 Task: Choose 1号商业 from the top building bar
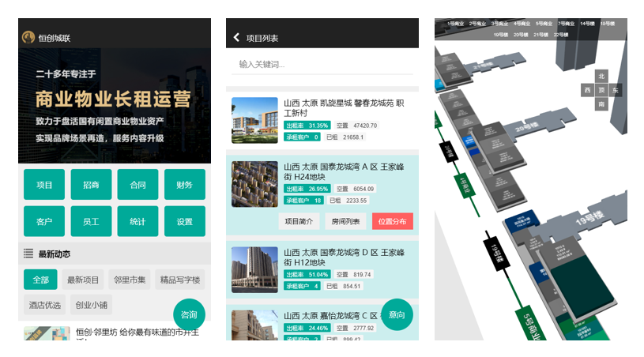point(456,24)
